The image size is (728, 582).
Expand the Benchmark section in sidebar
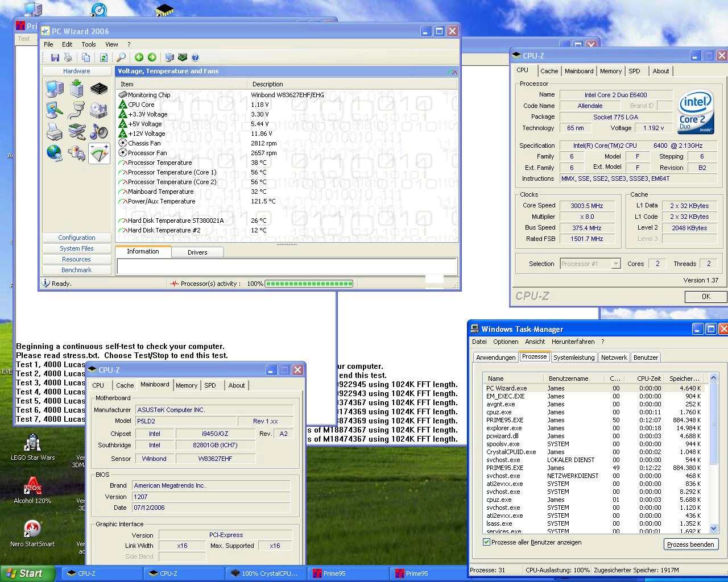coord(76,270)
